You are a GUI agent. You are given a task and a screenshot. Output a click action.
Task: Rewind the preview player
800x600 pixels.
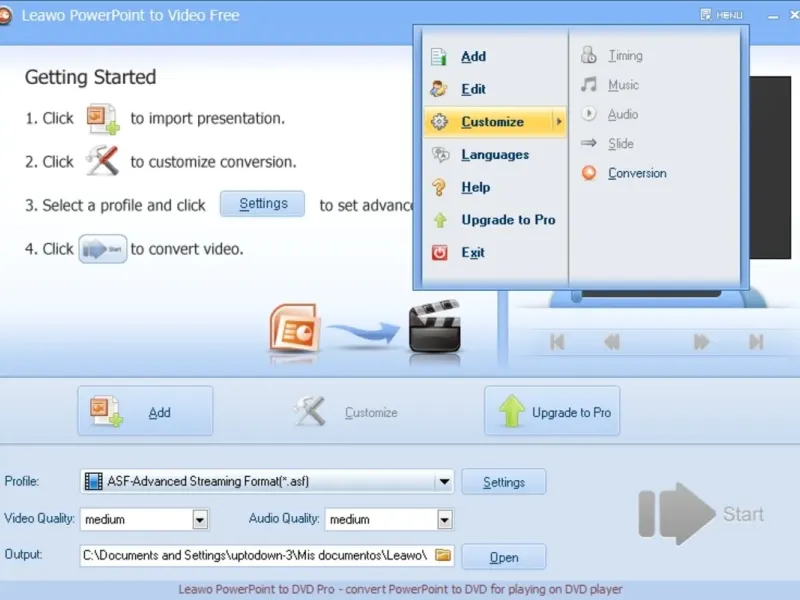click(611, 342)
